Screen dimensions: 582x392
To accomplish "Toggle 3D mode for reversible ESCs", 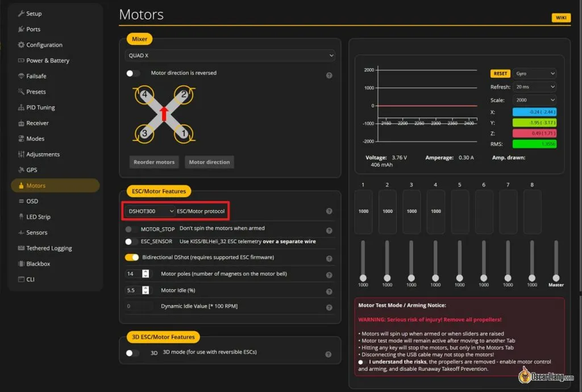I will point(132,353).
